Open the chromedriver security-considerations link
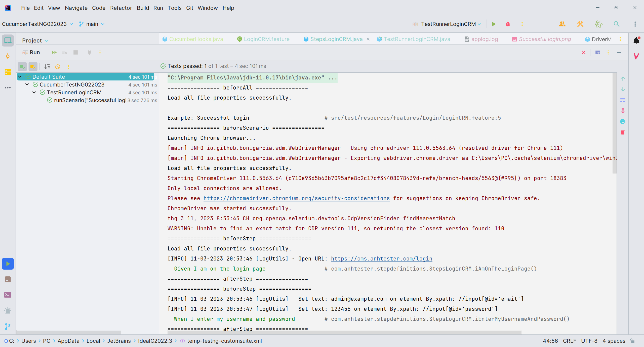This screenshot has width=644, height=347. (x=297, y=198)
